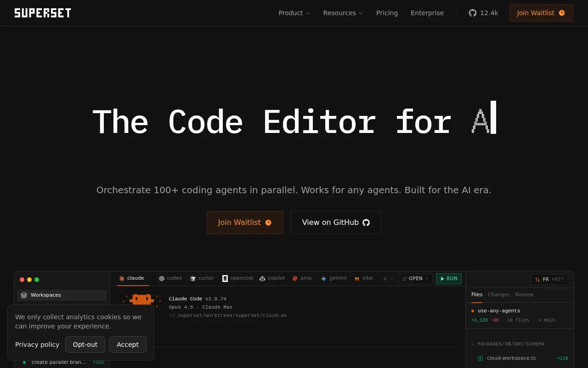
Task: Click View on GitHub button
Action: pyautogui.click(x=336, y=223)
